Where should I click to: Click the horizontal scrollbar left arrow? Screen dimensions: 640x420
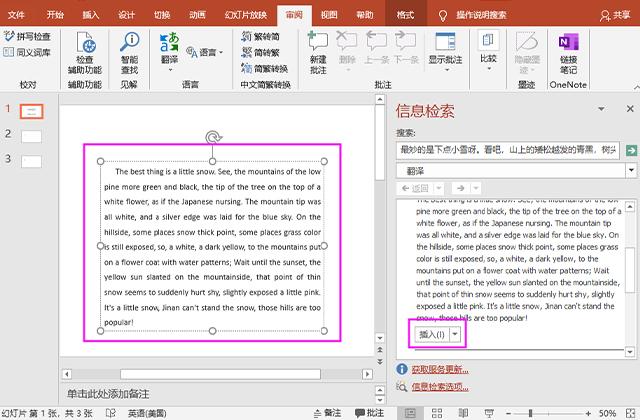coord(67,374)
